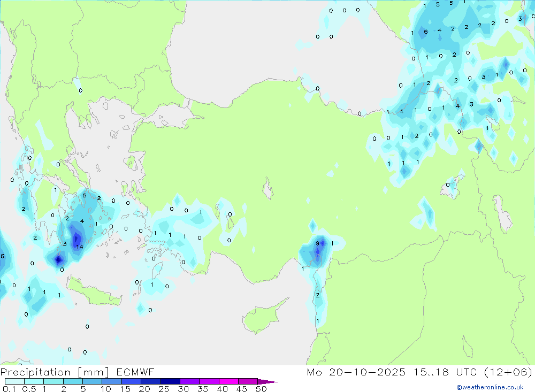
Task: Pick the 15–20 mm legend swatch
Action: (131, 381)
